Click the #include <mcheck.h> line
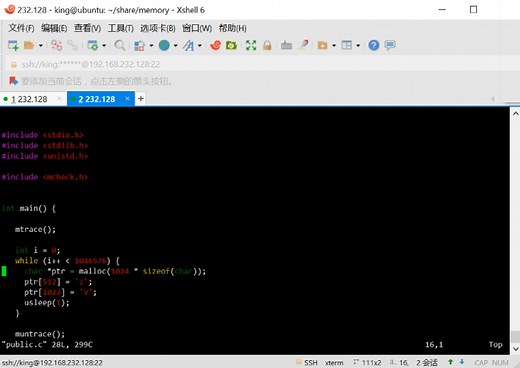 pos(45,177)
